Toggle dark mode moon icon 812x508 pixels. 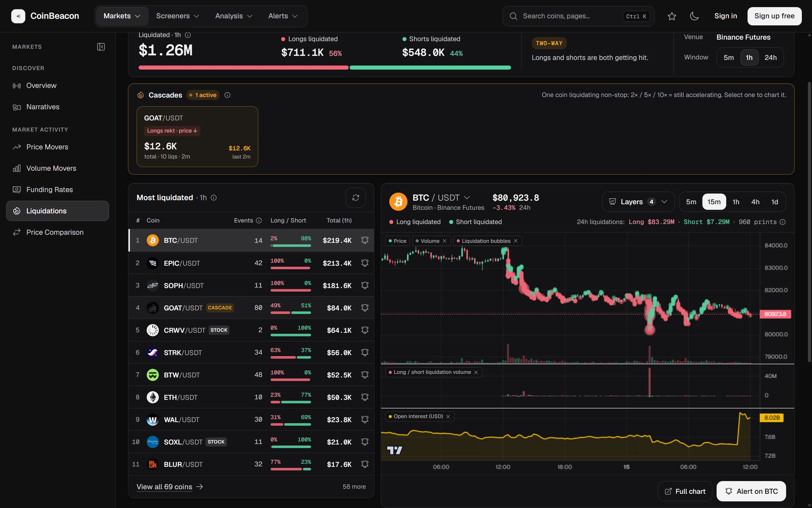pos(694,16)
